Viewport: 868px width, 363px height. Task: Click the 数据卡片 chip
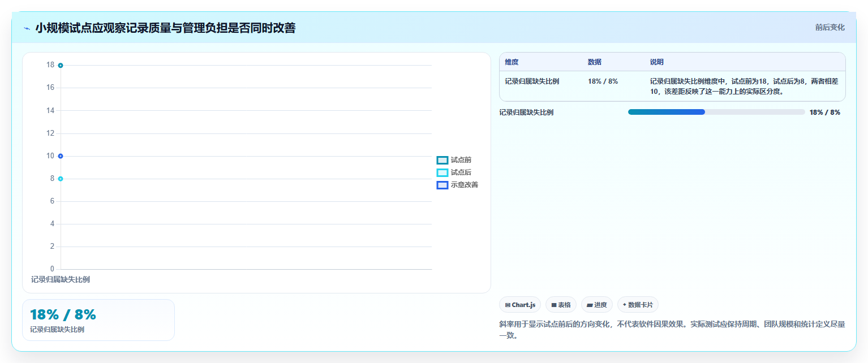pyautogui.click(x=638, y=305)
